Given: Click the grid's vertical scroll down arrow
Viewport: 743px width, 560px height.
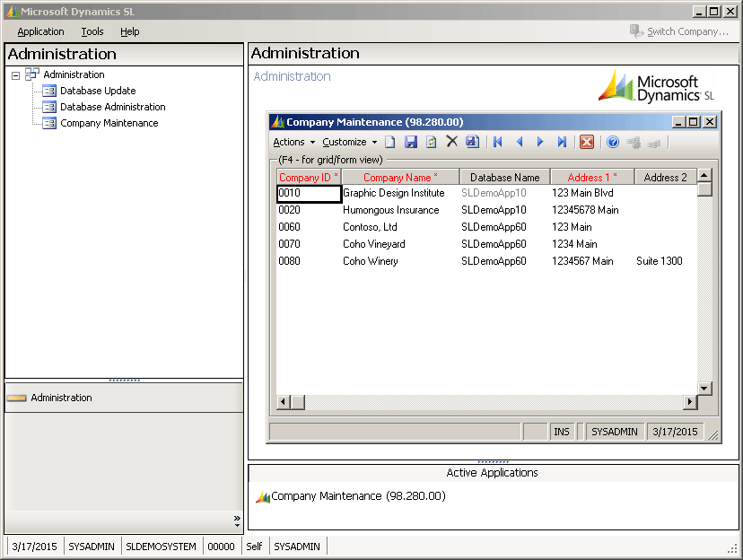Looking at the screenshot, I should point(704,389).
